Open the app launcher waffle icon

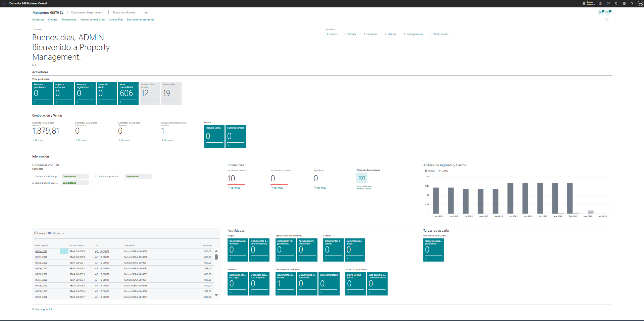(x=4, y=3)
